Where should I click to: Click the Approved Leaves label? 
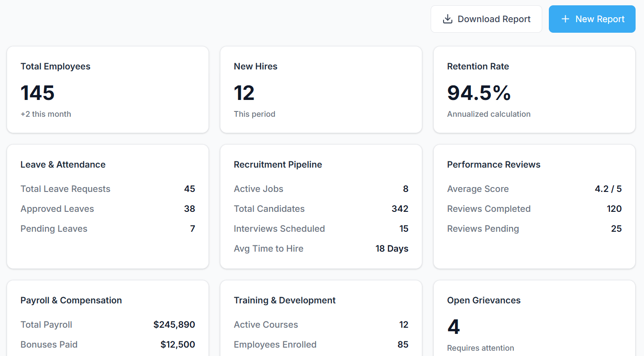[57, 209]
